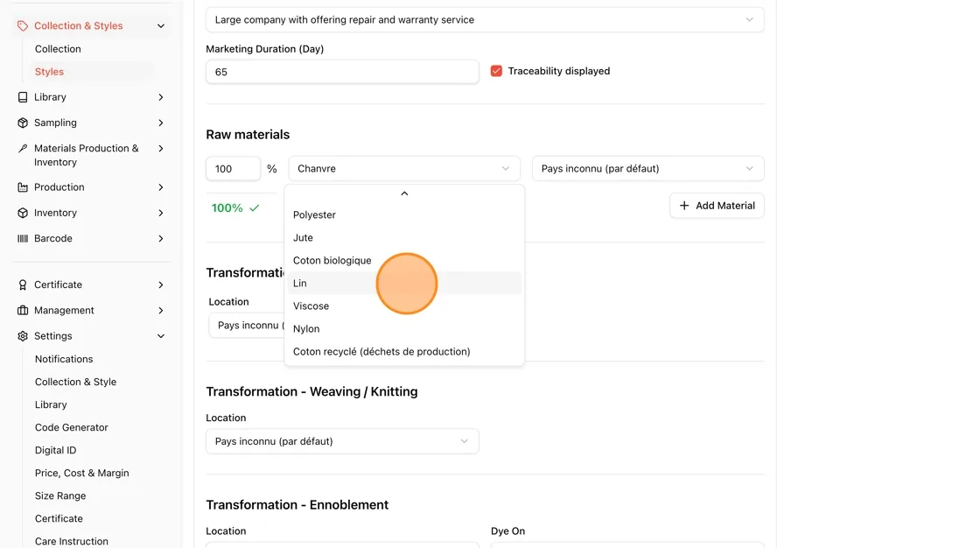The width and height of the screenshot is (980, 548).
Task: Expand the Barcode section chevron
Action: point(161,238)
